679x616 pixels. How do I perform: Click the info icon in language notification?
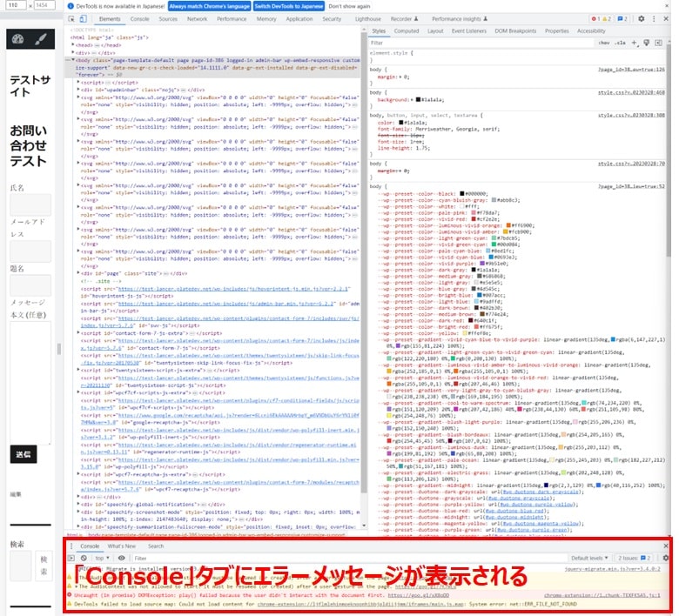coord(71,6)
